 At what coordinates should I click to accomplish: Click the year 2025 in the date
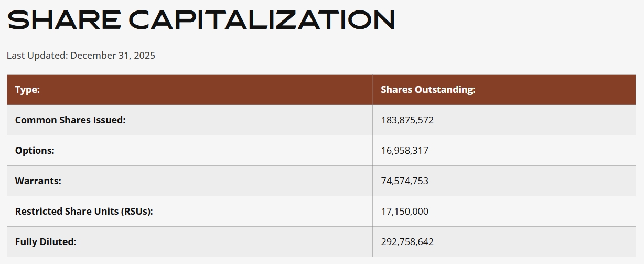[x=144, y=55]
